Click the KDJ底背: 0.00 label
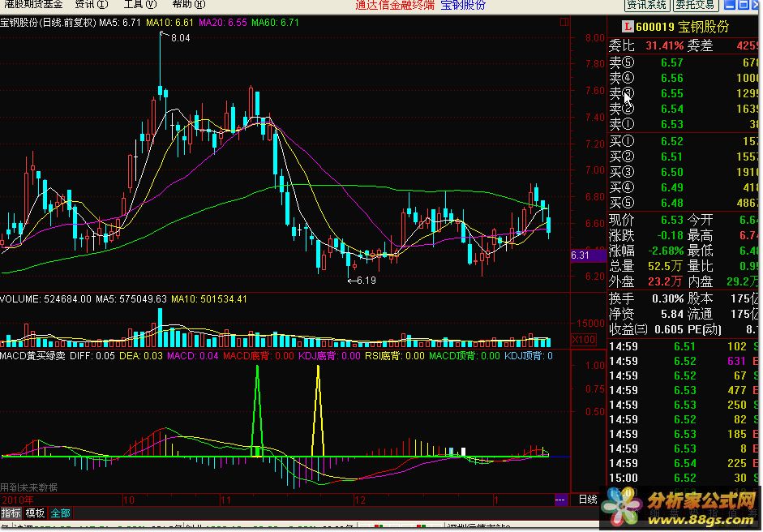Image resolution: width=763 pixels, height=532 pixels. pyautogui.click(x=329, y=356)
